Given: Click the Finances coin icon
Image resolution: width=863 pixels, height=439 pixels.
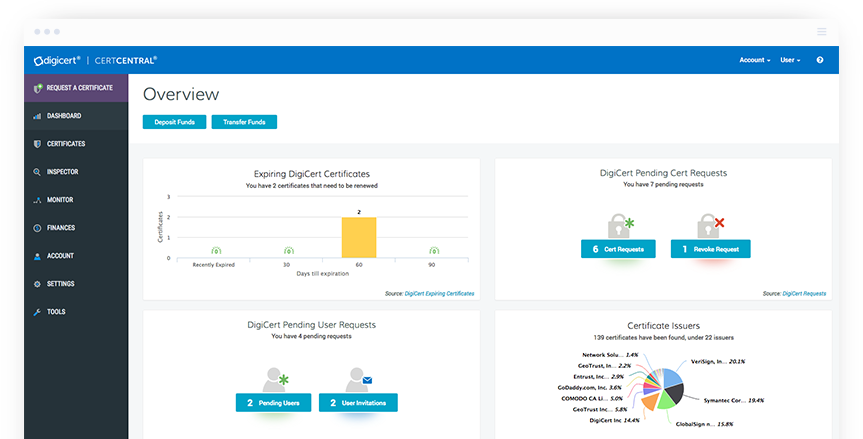Looking at the screenshot, I should click(x=37, y=228).
